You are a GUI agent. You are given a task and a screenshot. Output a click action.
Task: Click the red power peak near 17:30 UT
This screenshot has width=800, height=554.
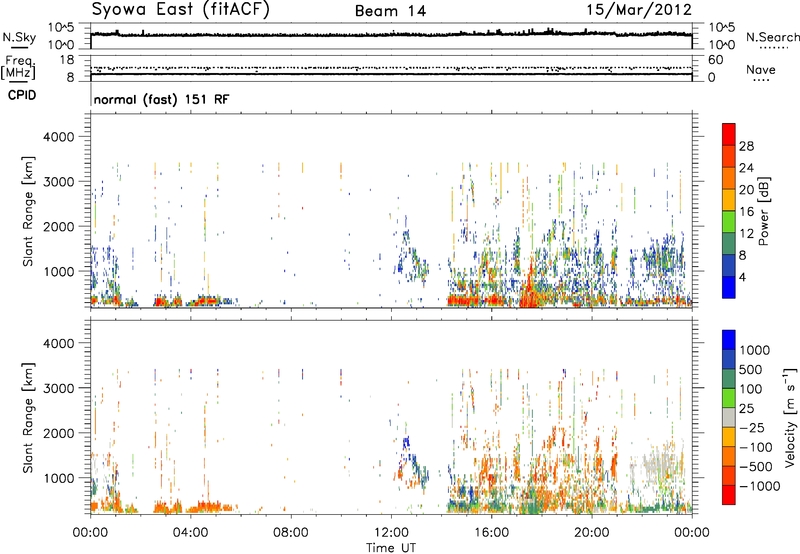[531, 286]
